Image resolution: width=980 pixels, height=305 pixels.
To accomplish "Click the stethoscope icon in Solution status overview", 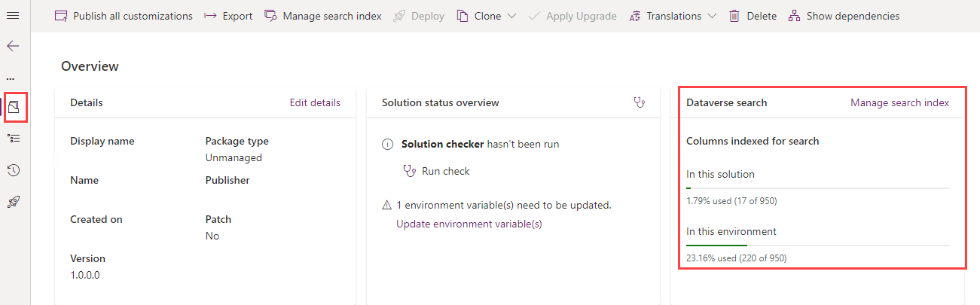I will pos(640,102).
